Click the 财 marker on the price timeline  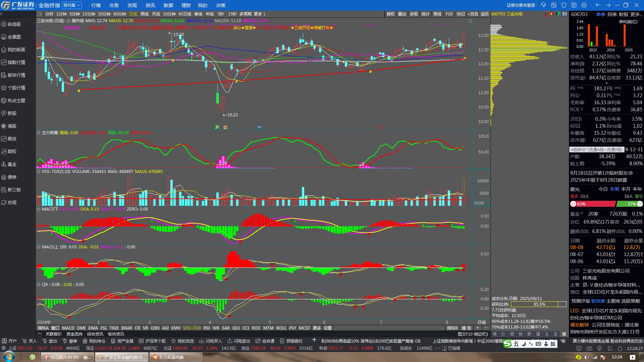260,127
